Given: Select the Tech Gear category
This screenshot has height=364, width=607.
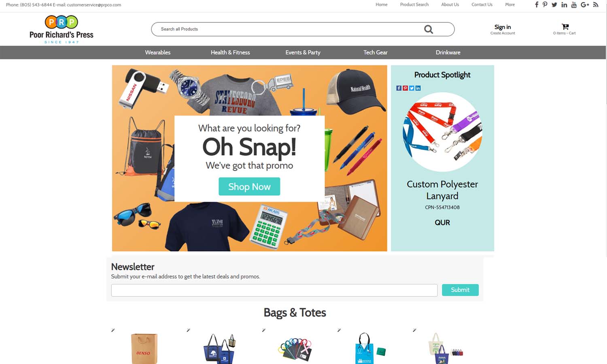Looking at the screenshot, I should [x=376, y=53].
